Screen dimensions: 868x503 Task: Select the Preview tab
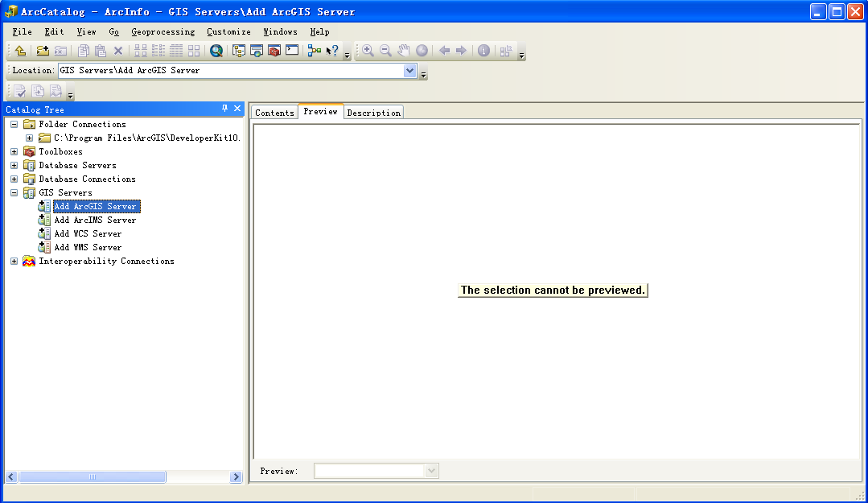[320, 111]
